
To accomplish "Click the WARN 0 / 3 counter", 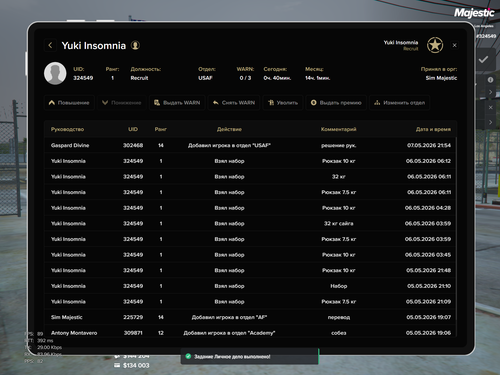I will pos(245,78).
